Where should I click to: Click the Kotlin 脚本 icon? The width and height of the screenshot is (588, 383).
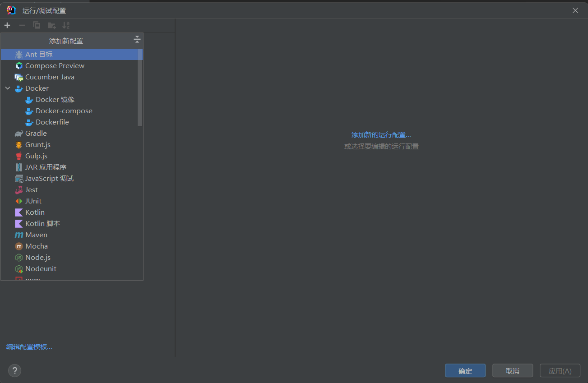[19, 224]
